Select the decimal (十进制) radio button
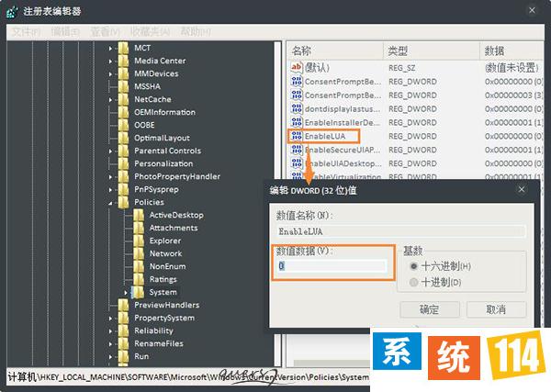Screen dimensions: 551x392 tap(413, 282)
